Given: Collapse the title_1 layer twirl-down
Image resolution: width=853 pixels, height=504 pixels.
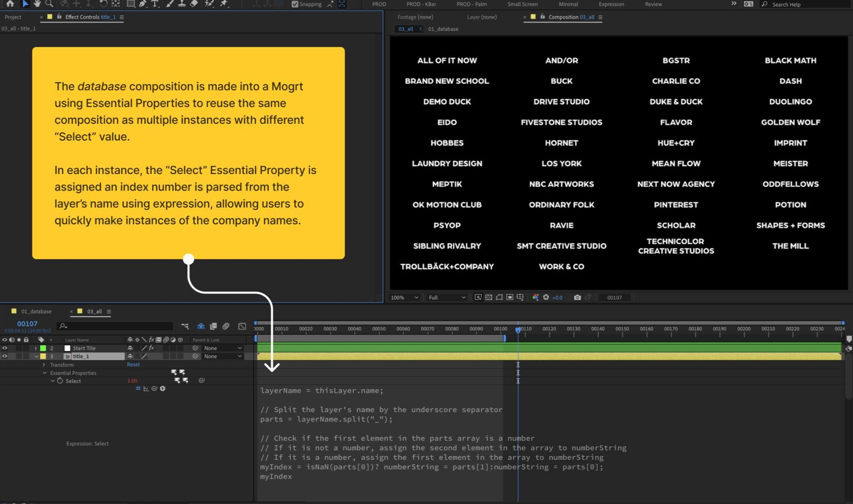Looking at the screenshot, I should pyautogui.click(x=36, y=356).
